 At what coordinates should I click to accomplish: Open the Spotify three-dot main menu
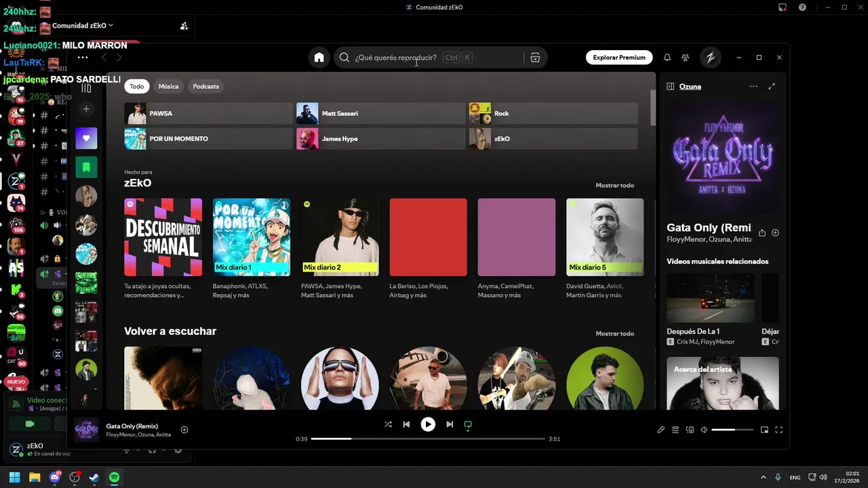pyautogui.click(x=83, y=58)
